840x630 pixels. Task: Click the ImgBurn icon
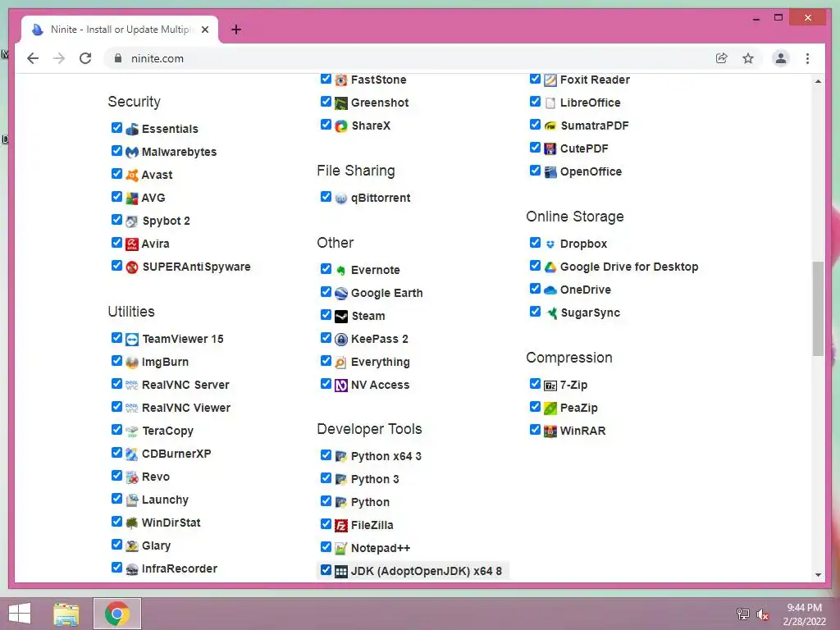(132, 363)
